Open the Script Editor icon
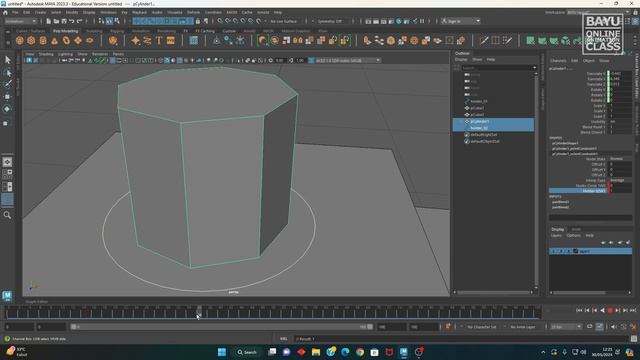 (x=634, y=339)
